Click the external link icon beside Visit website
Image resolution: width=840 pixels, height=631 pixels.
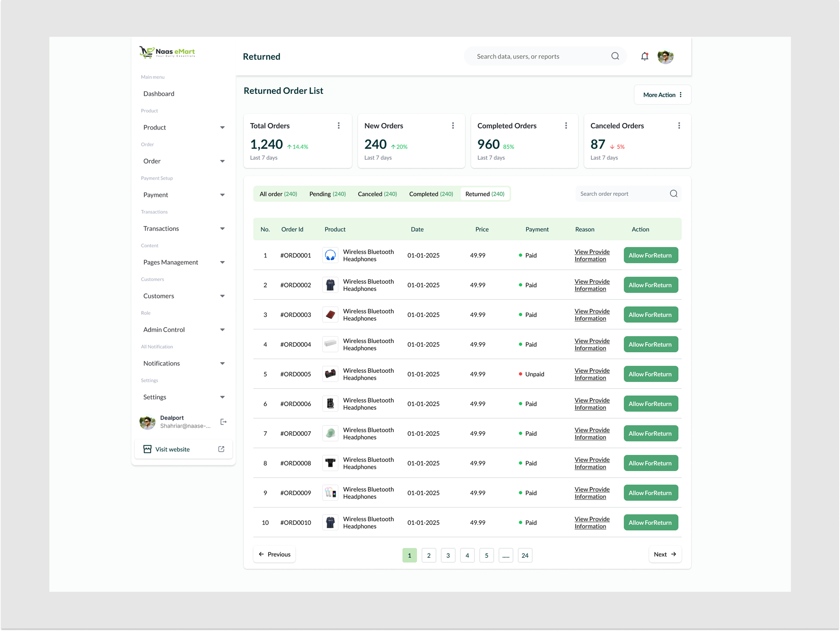(x=221, y=449)
